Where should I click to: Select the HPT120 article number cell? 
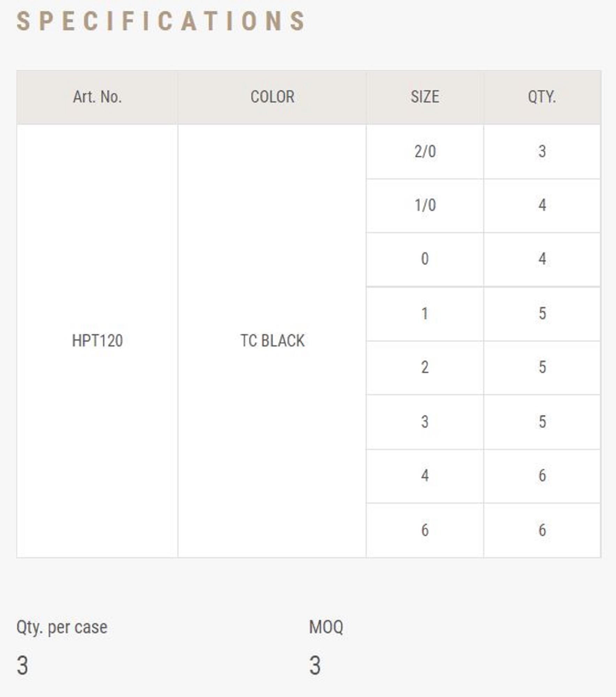point(97,341)
